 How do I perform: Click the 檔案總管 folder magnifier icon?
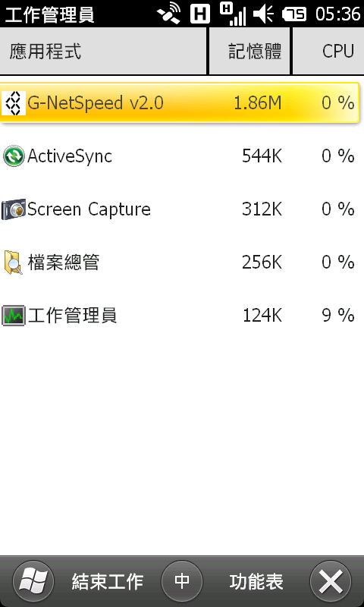[14, 263]
